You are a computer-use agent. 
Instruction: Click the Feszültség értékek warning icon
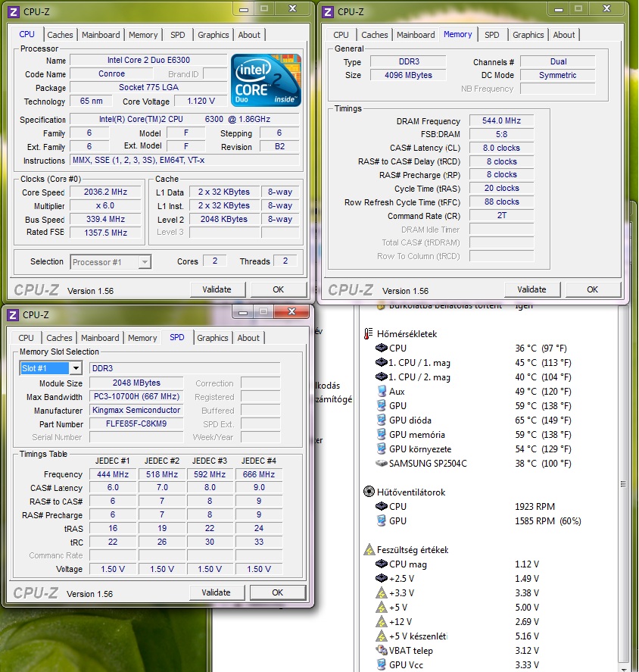(369, 549)
